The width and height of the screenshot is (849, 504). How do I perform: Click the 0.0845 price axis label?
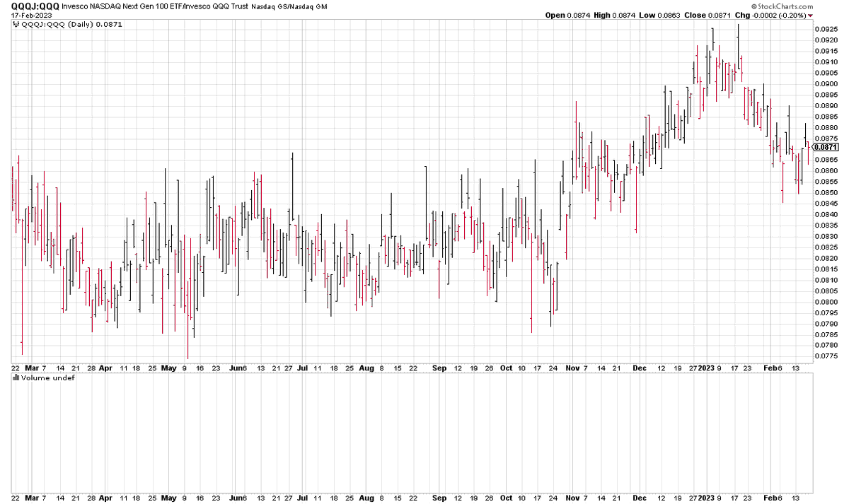[826, 204]
